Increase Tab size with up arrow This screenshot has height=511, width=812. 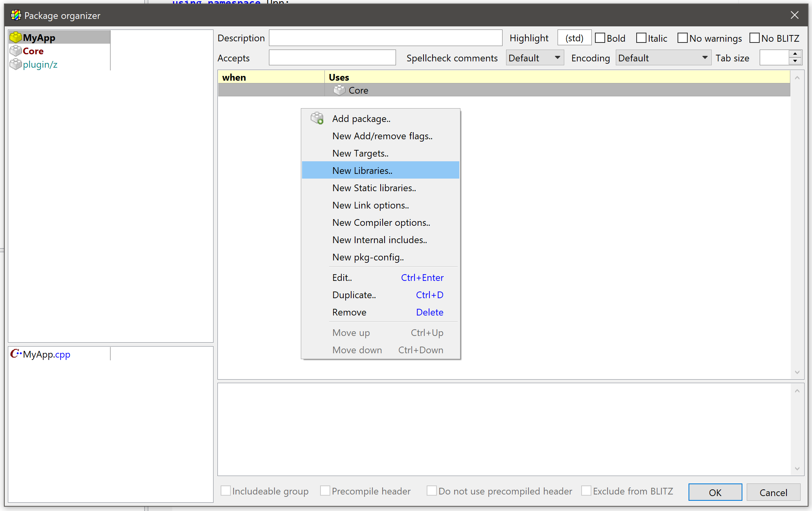pyautogui.click(x=795, y=53)
